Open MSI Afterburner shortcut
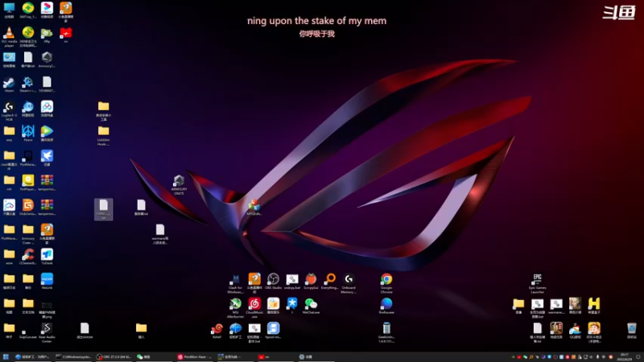The width and height of the screenshot is (644, 362). [235, 308]
